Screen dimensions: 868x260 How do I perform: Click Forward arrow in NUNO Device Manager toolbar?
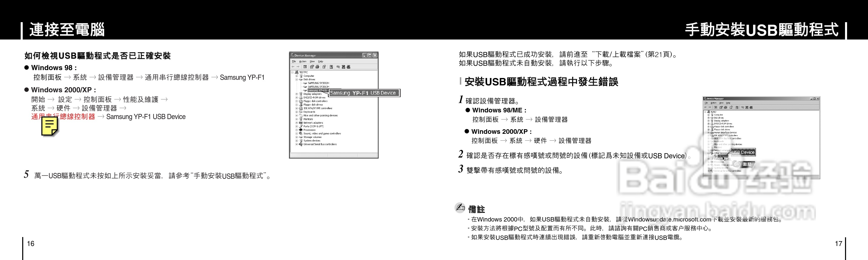[x=710, y=107]
